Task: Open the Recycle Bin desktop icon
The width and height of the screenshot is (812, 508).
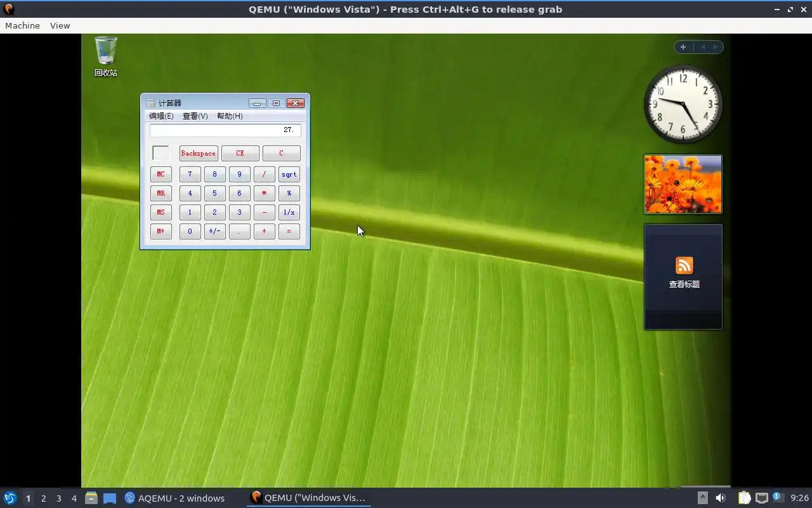Action: coord(106,57)
